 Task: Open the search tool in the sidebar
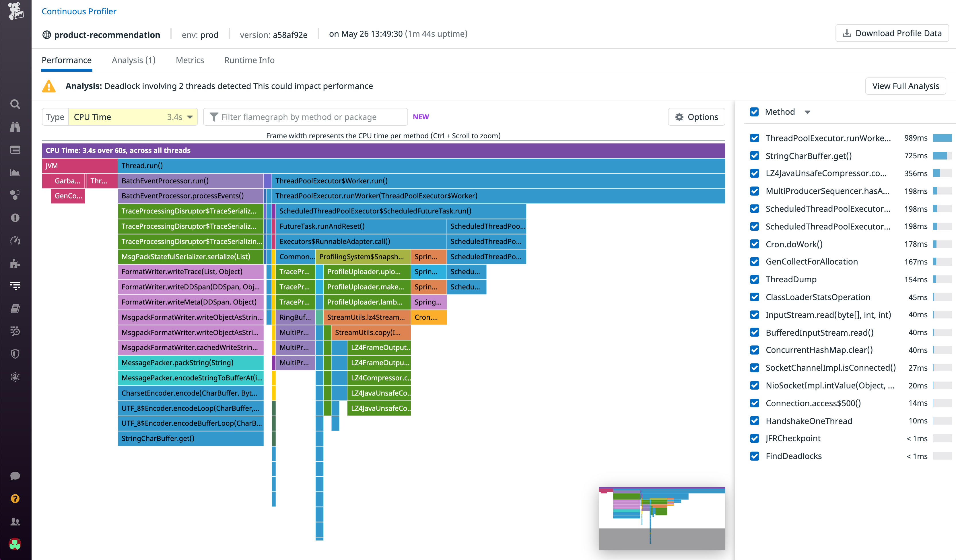point(15,104)
